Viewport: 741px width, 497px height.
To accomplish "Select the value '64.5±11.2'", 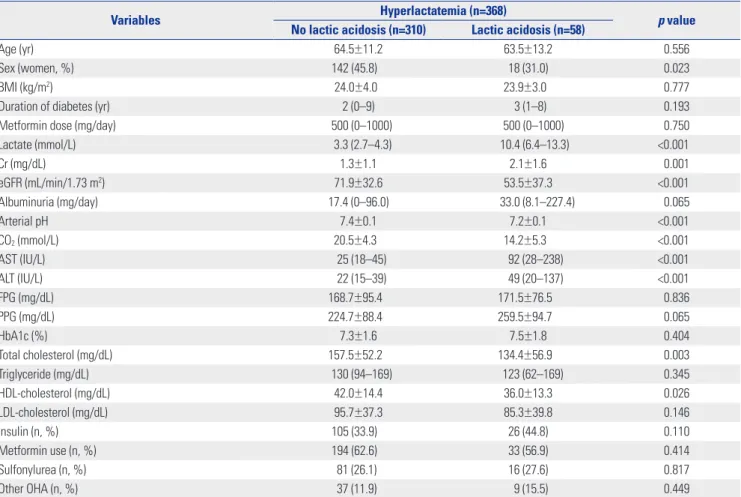I will point(358,49).
